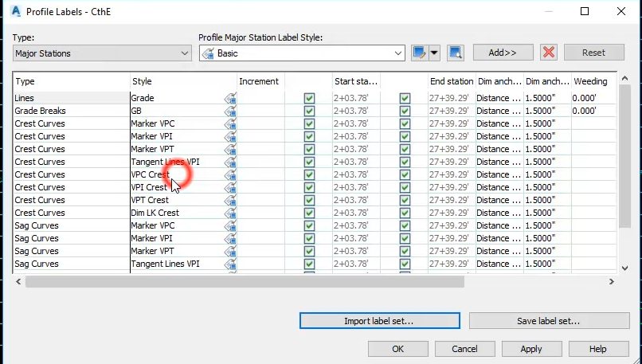Open the arrow menu beside edit style icon
Screen dimensions: 642x364
434,53
